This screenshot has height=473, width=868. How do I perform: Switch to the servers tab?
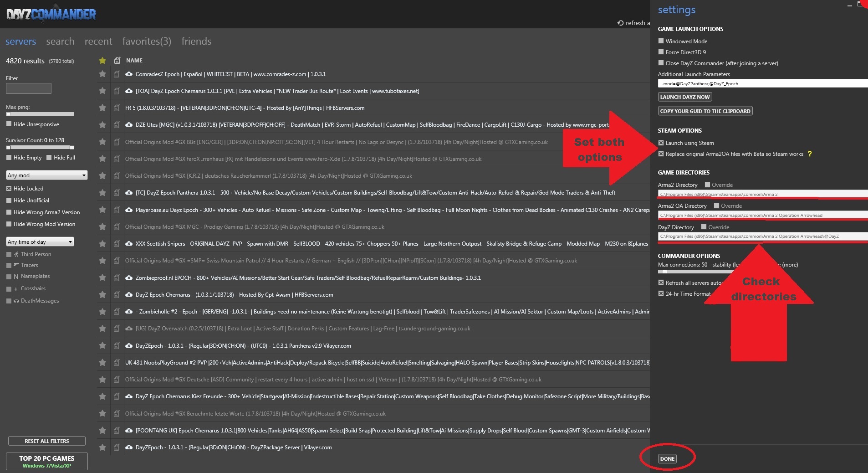point(20,41)
